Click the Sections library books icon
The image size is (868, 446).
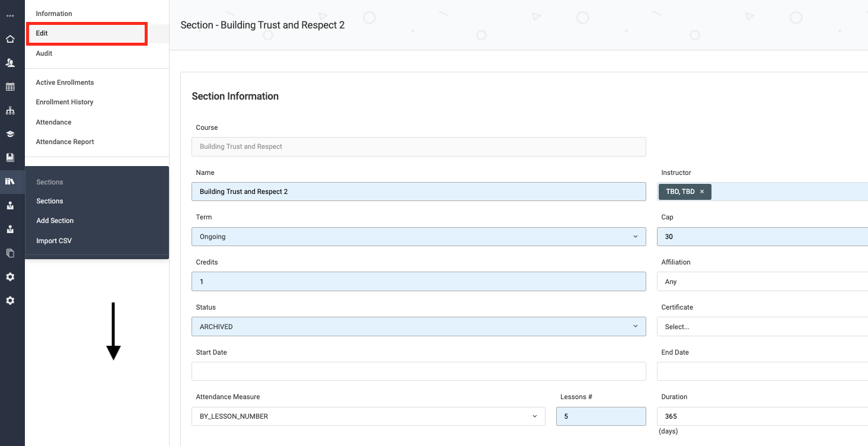click(10, 181)
